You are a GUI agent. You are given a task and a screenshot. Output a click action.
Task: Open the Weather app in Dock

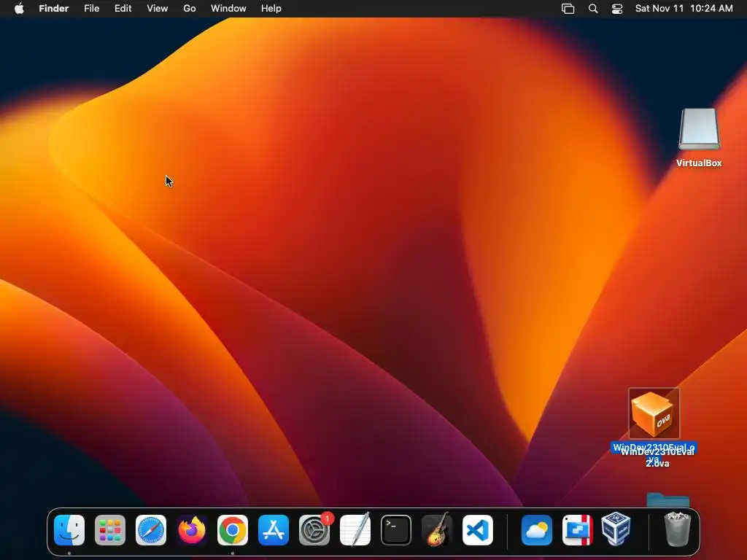click(x=536, y=530)
